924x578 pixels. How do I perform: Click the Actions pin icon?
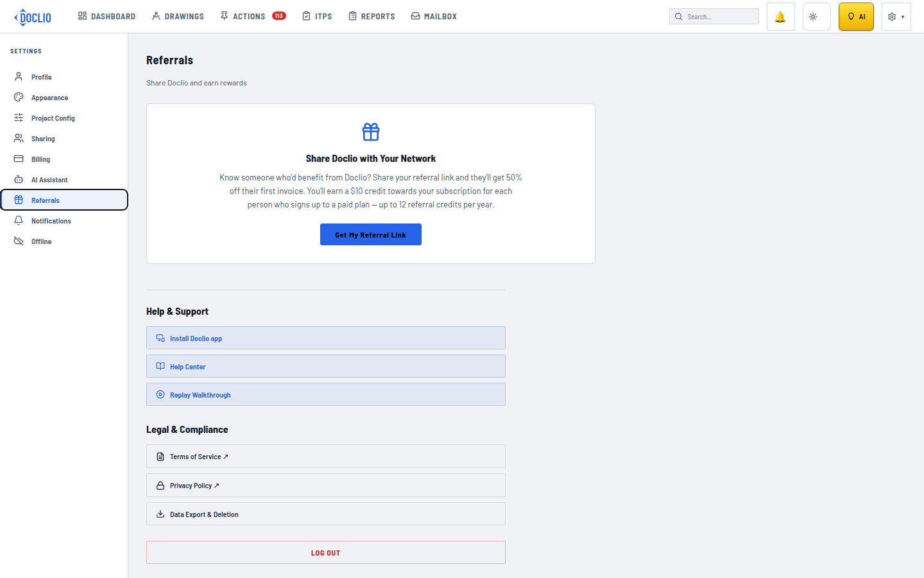[224, 16]
